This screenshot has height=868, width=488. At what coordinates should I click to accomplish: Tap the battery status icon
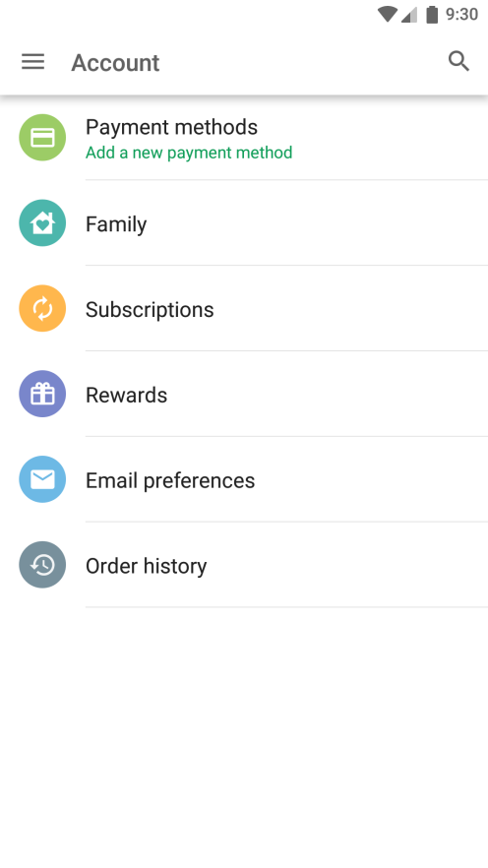pos(432,15)
